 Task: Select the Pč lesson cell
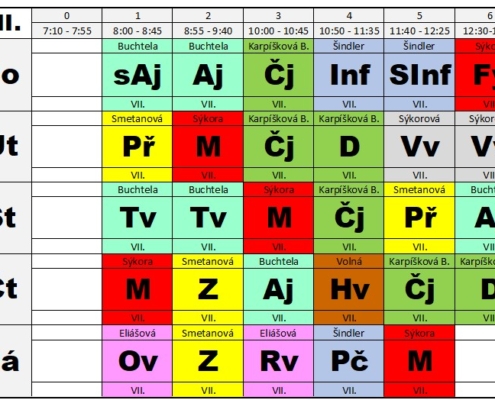click(x=349, y=361)
